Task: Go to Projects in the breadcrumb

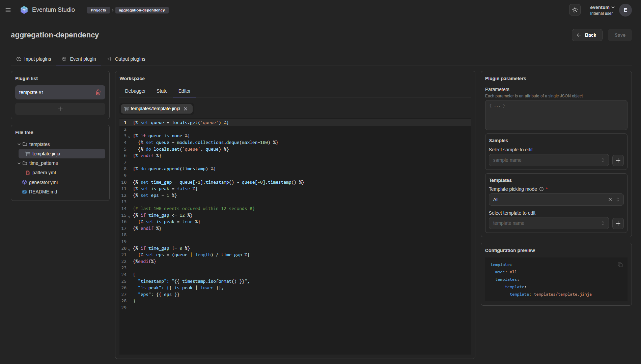Action: click(98, 10)
